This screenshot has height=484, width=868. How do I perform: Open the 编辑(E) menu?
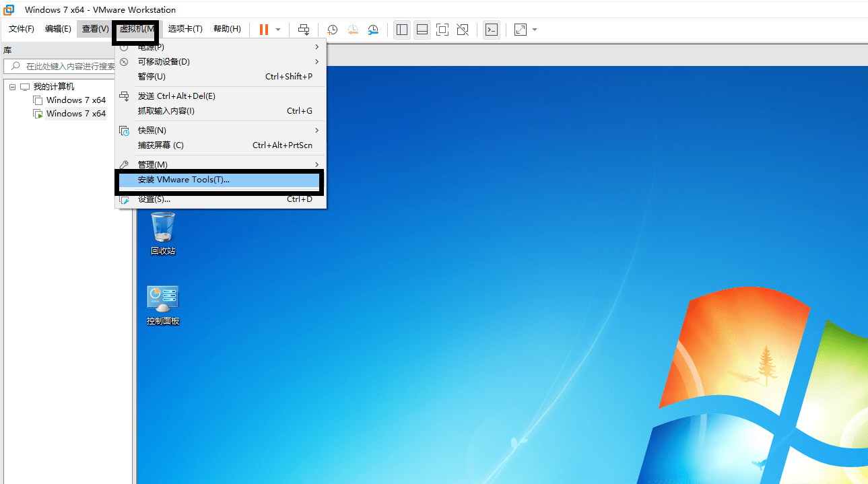58,29
